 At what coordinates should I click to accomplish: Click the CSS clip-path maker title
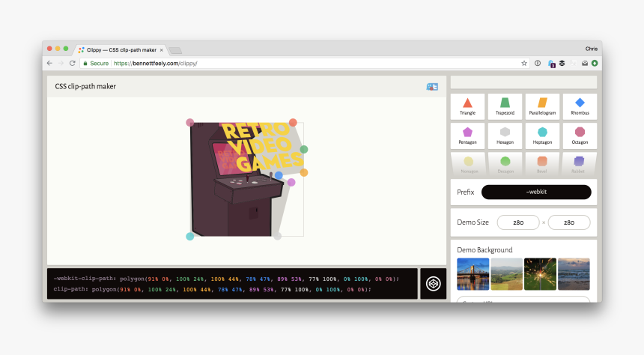coord(85,86)
